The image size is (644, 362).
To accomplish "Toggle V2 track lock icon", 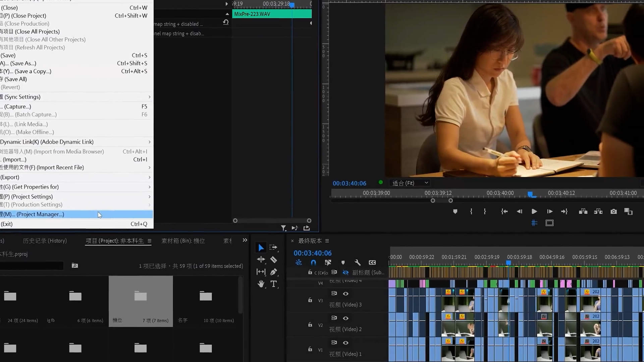I will (x=310, y=324).
